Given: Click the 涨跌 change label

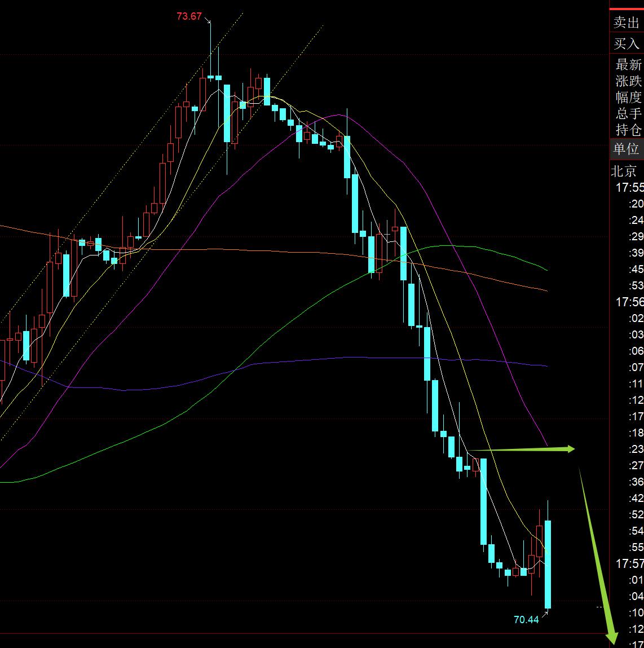Looking at the screenshot, I should coord(628,81).
